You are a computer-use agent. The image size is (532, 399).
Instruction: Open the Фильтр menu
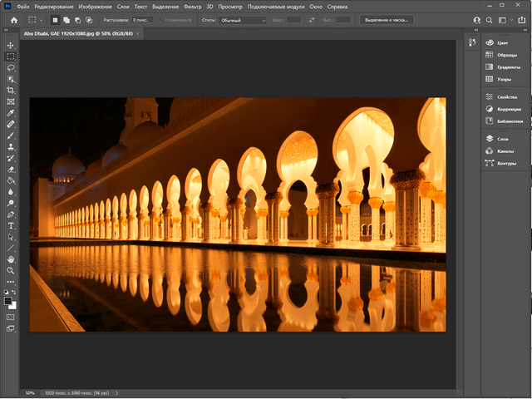coord(191,7)
